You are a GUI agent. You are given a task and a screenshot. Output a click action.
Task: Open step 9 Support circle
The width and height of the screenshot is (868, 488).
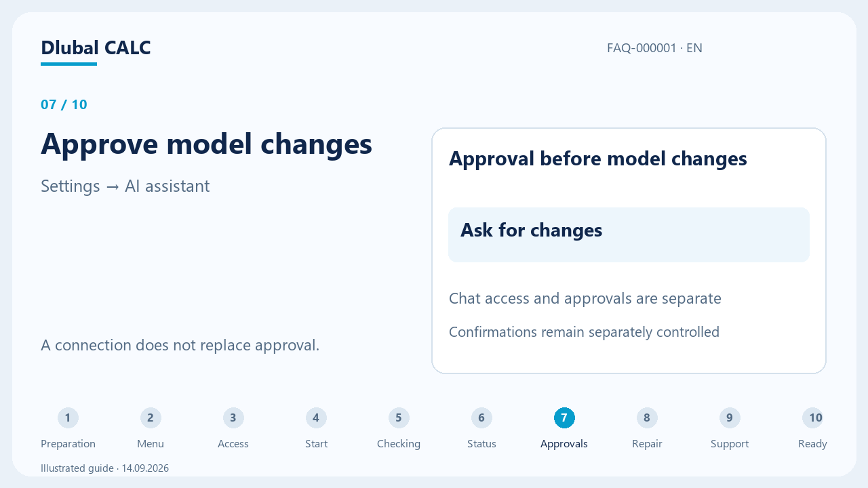pos(730,418)
